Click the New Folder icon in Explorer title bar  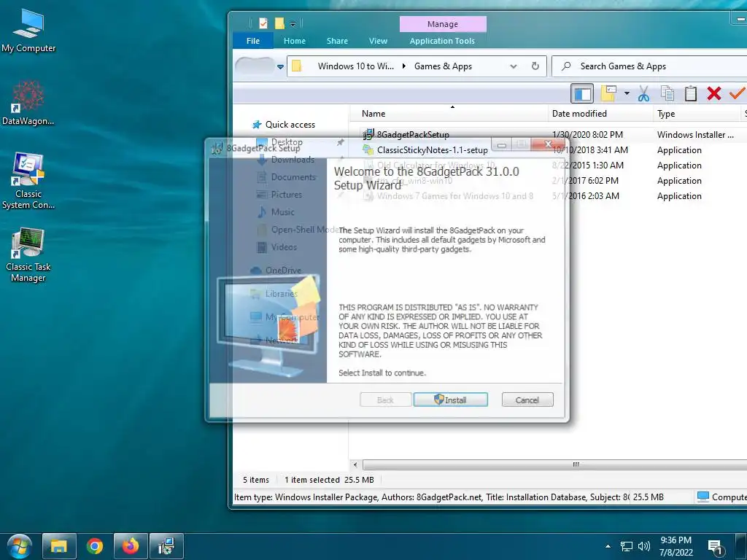[x=279, y=23]
